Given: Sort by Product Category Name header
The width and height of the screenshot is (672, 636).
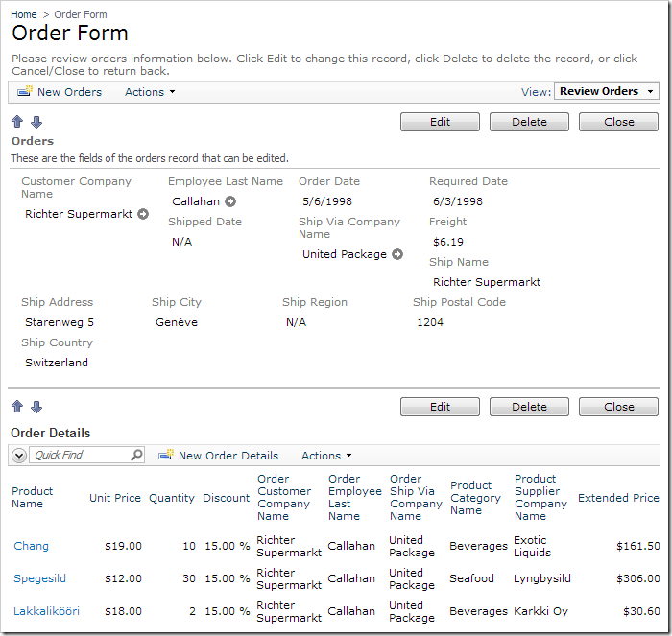Looking at the screenshot, I should point(475,498).
